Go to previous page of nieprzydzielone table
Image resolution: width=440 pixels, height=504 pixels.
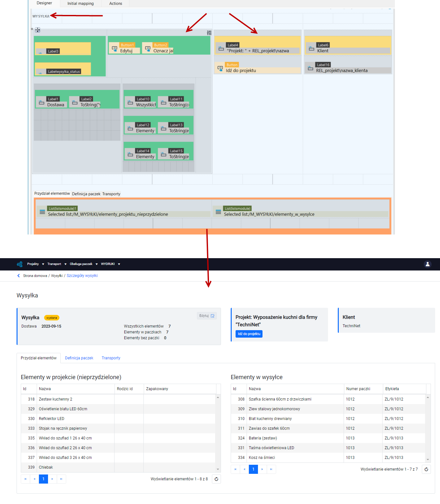point(34,479)
